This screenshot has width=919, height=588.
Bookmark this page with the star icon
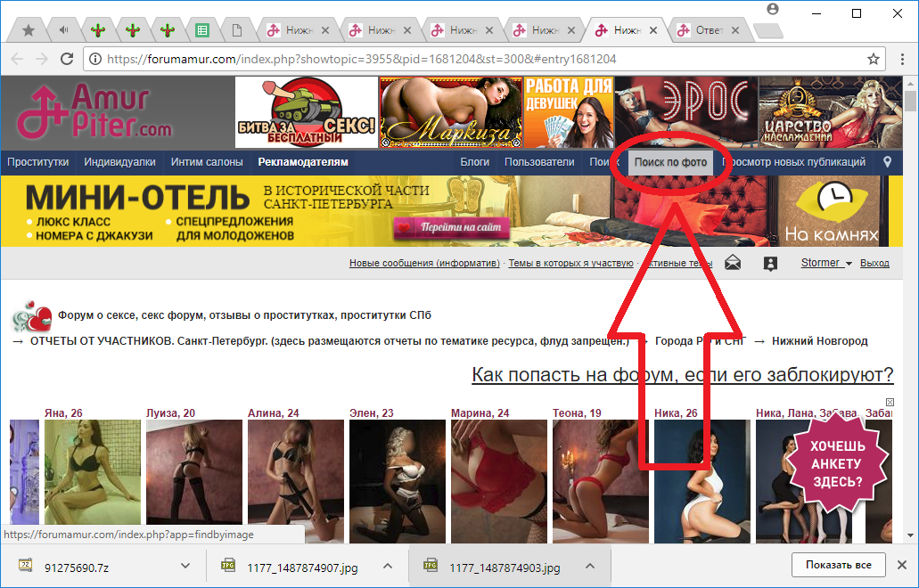pos(874,59)
